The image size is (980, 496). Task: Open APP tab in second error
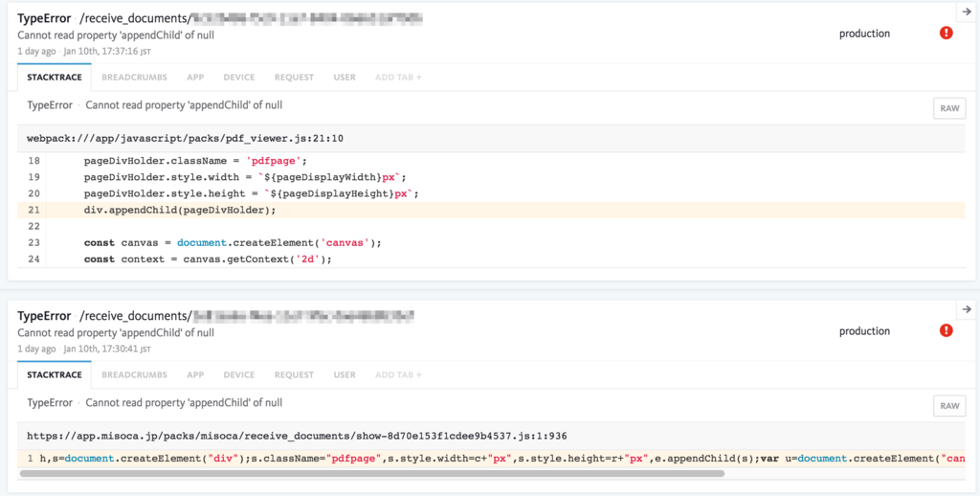[195, 375]
